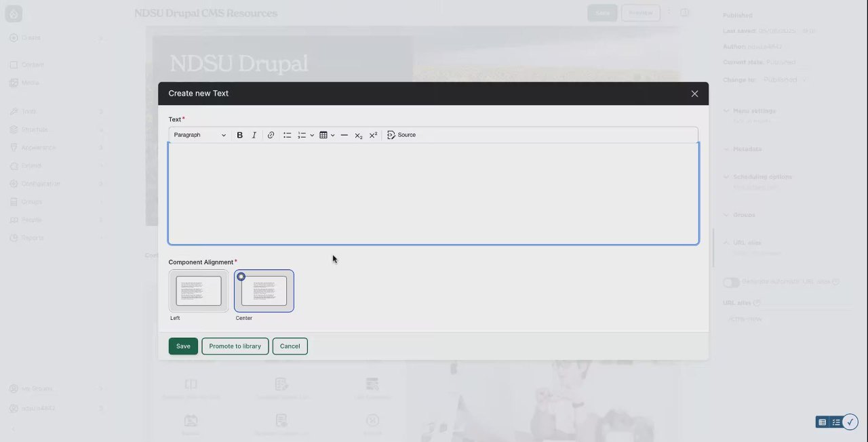
Task: Open the more actions icon beside Preview
Action: pyautogui.click(x=669, y=13)
